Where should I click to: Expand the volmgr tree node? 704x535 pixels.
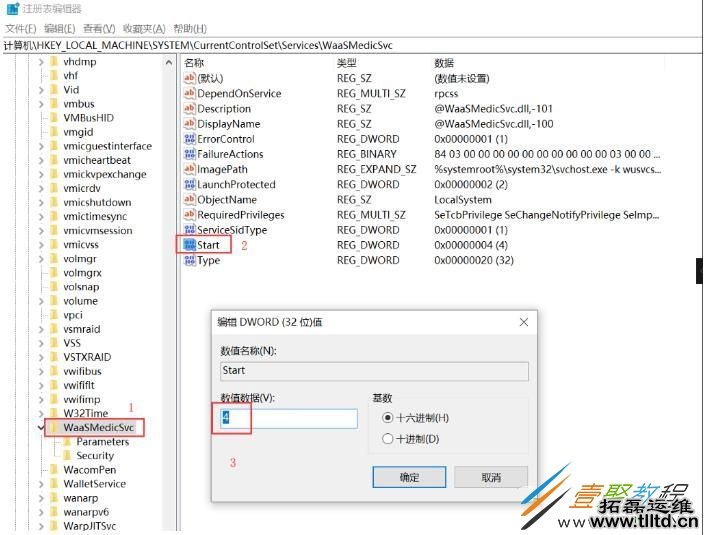pos(41,259)
